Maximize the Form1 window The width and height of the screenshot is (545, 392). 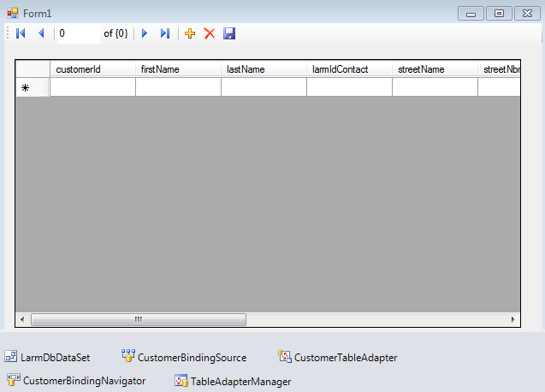(499, 14)
